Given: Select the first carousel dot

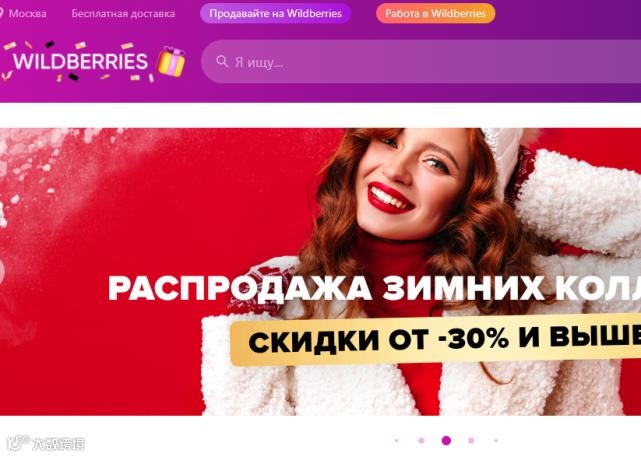Looking at the screenshot, I should (x=397, y=440).
